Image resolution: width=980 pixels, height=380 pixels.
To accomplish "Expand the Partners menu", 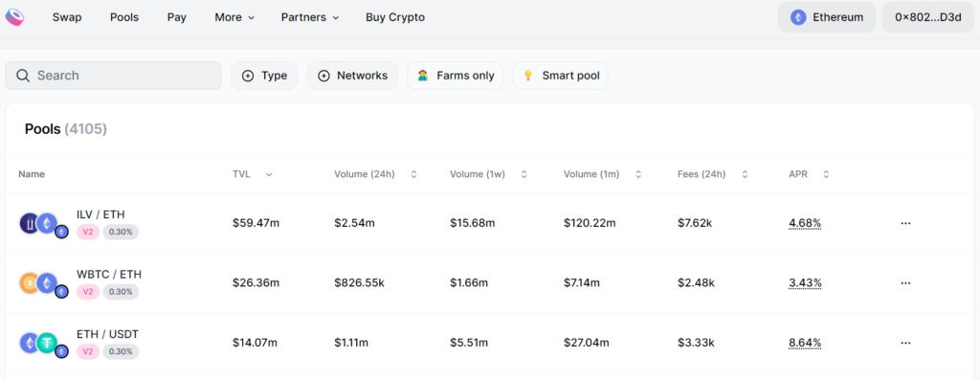I will [x=310, y=17].
